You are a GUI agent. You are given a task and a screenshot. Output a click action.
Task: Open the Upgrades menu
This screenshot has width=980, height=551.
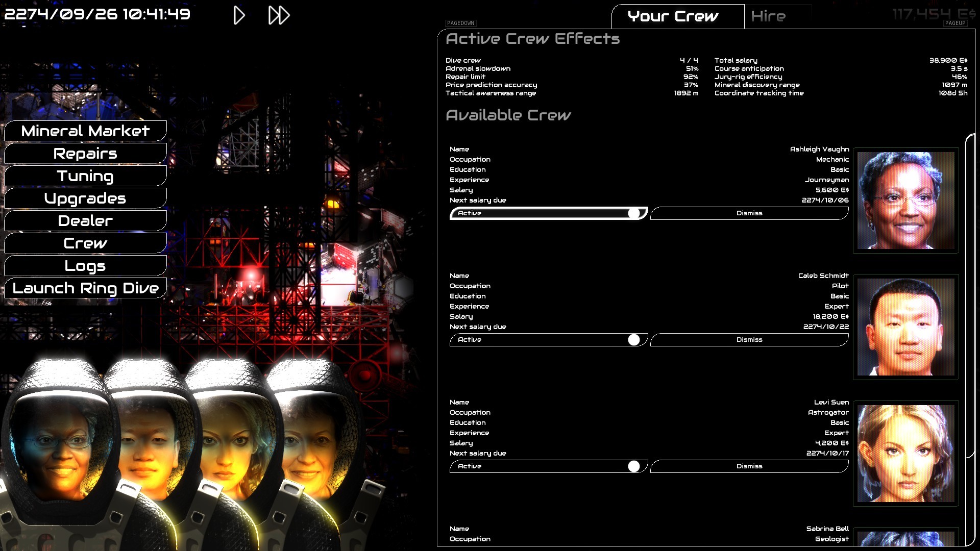pyautogui.click(x=85, y=198)
